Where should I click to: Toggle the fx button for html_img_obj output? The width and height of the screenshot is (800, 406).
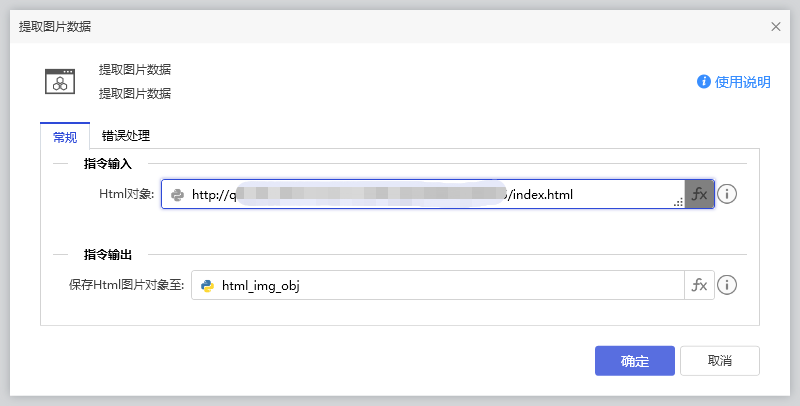click(x=700, y=286)
